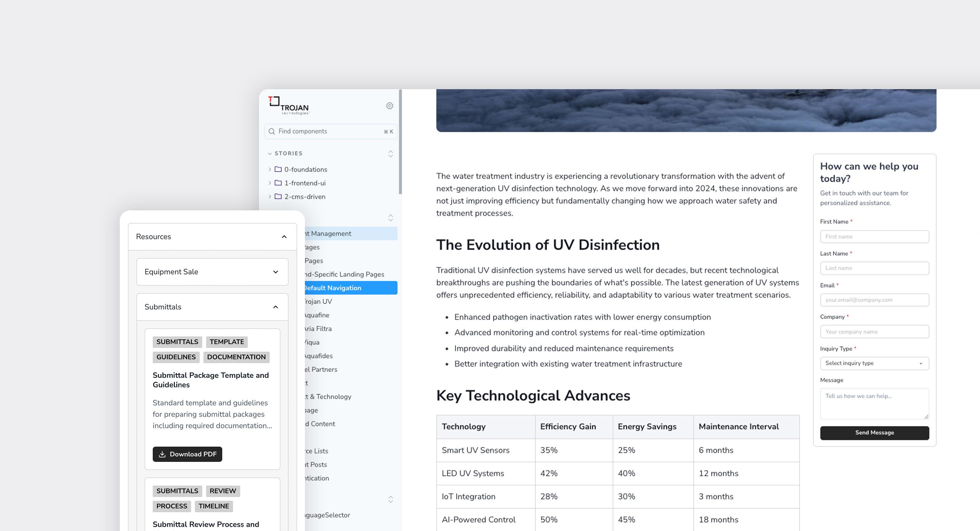Click the 'Maintenance Interval' column header
Screen dimensions: 980x531
(x=747, y=427)
